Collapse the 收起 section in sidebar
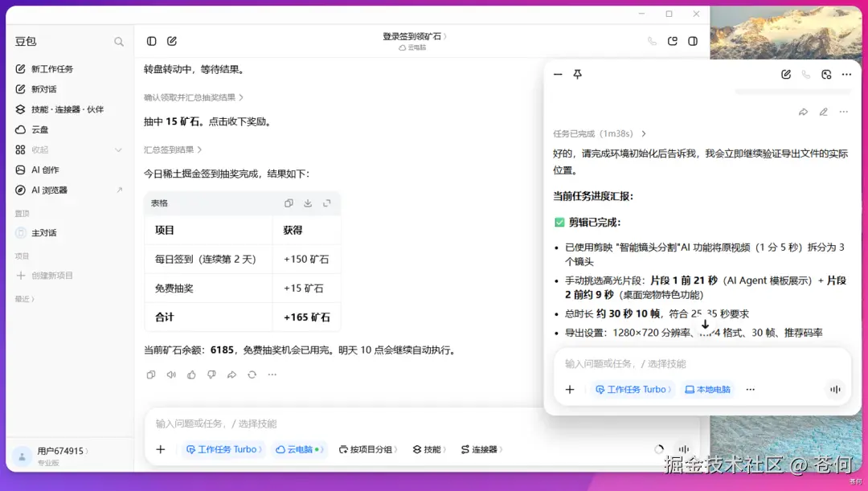 coord(68,149)
